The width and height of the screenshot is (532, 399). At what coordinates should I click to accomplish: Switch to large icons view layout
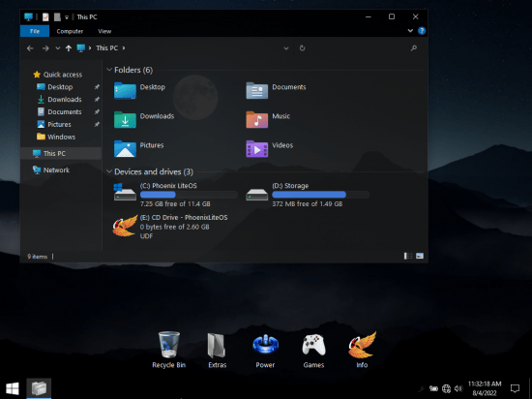pos(420,256)
